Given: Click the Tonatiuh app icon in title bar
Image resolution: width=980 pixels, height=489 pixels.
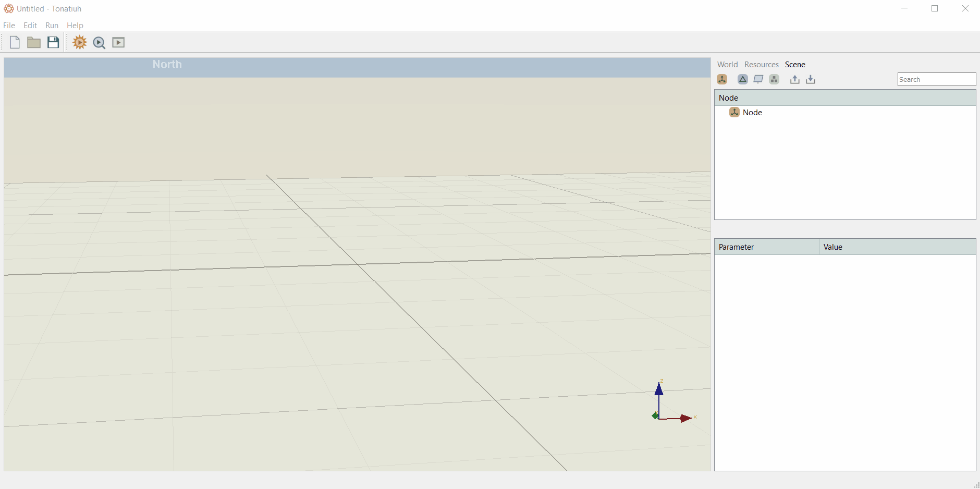Looking at the screenshot, I should point(9,8).
